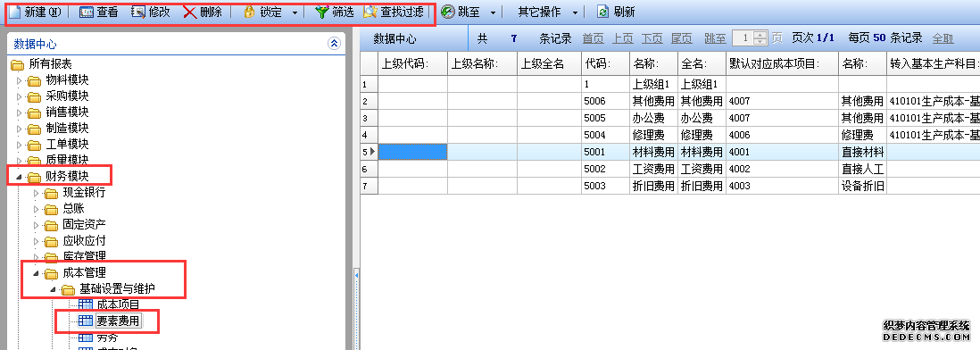Viewport: 980px width, 350px height.
Task: Click the 修改 edit icon
Action: click(x=138, y=12)
